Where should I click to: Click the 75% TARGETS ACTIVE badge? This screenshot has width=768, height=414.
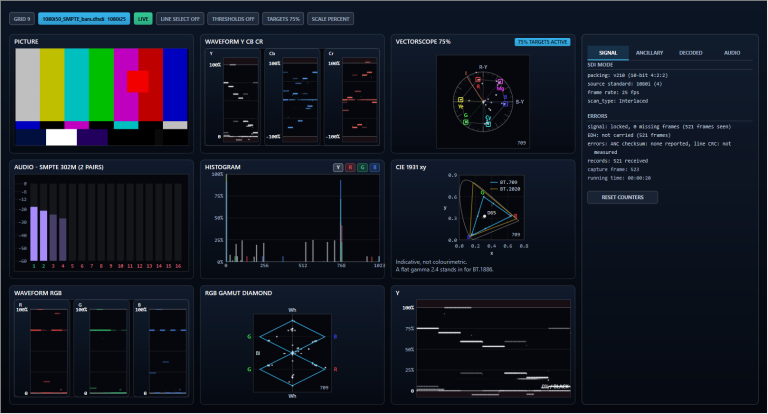tap(542, 42)
